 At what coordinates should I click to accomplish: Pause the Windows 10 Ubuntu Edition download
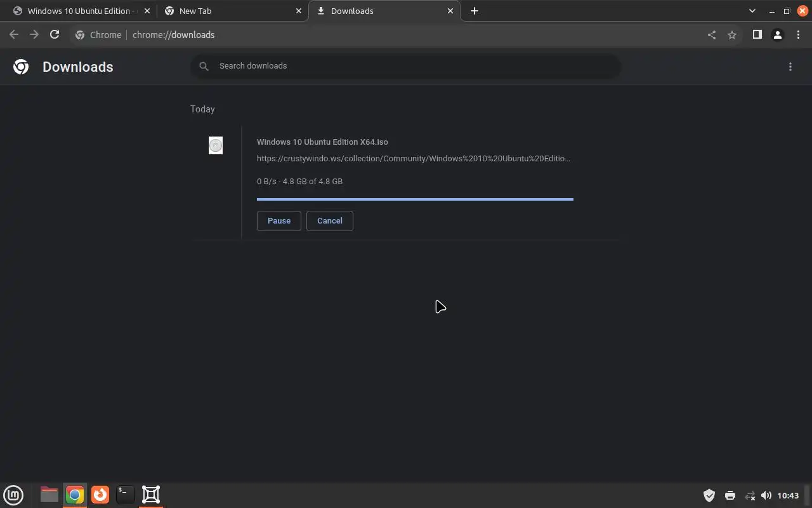pos(278,221)
